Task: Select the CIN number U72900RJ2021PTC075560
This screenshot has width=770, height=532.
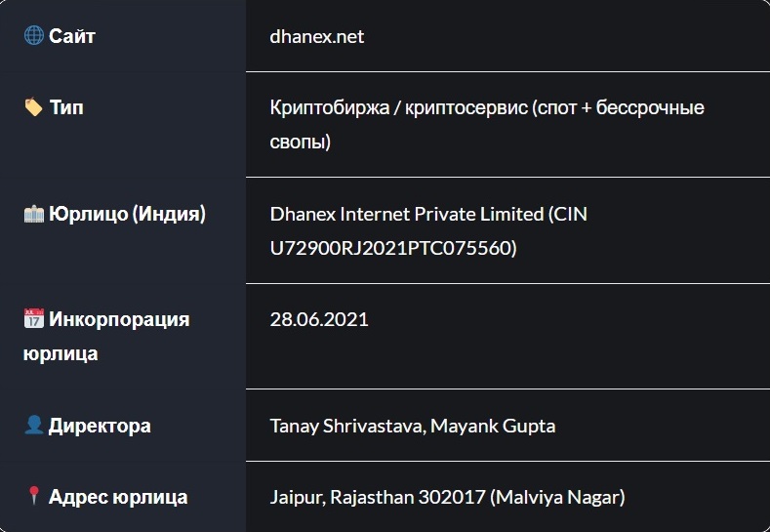Action: (x=388, y=248)
